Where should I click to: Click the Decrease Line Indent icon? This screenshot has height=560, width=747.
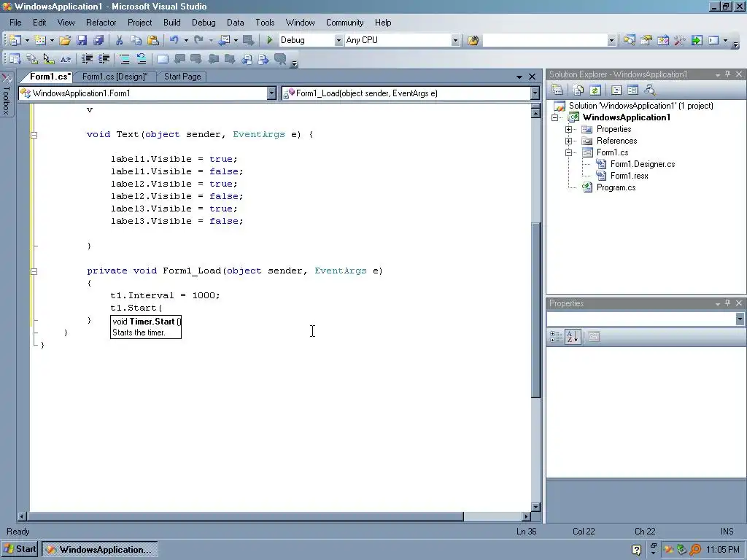[x=88, y=59]
